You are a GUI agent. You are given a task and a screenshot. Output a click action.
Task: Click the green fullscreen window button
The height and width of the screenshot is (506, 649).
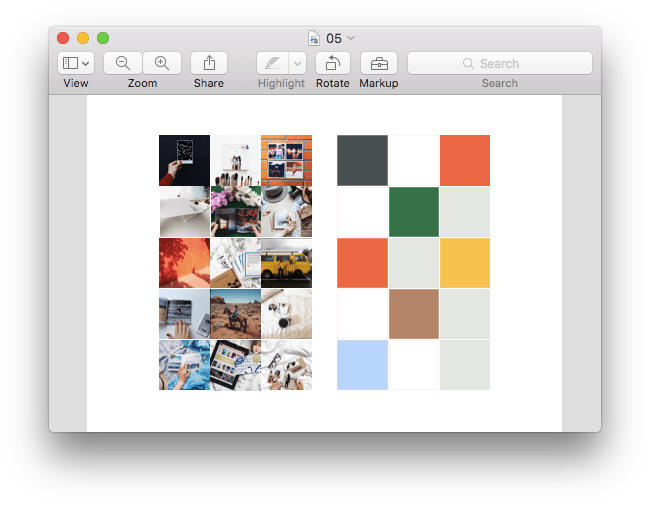103,38
